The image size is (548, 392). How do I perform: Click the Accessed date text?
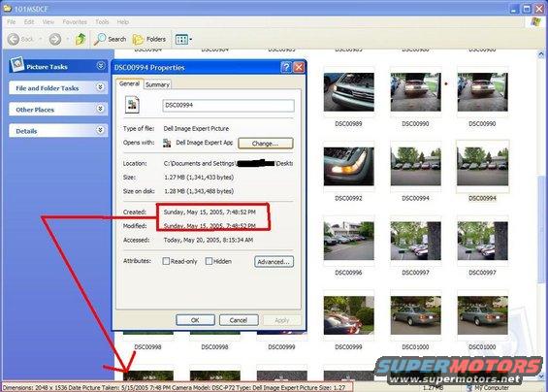tap(209, 240)
